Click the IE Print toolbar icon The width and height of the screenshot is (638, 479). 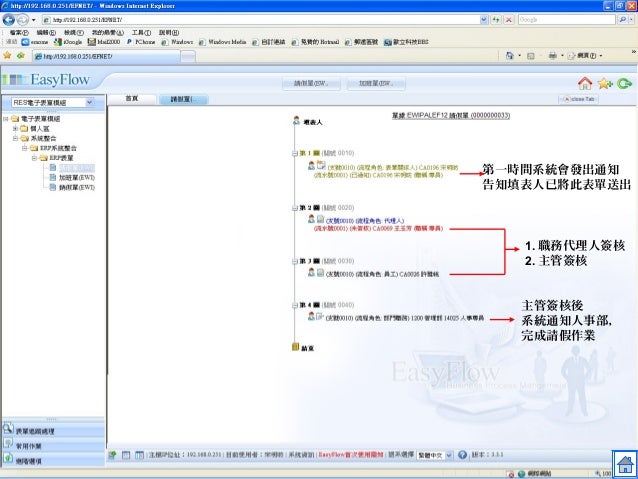[x=552, y=56]
